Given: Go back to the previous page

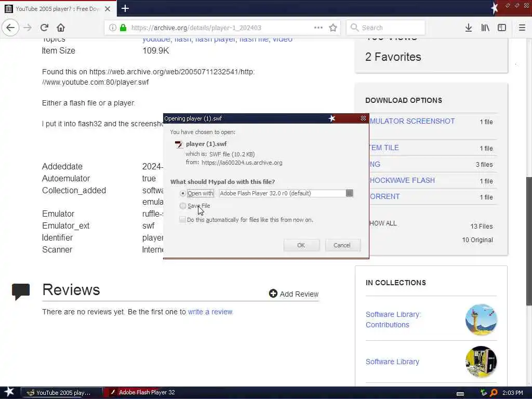Looking at the screenshot, I should (x=10, y=28).
